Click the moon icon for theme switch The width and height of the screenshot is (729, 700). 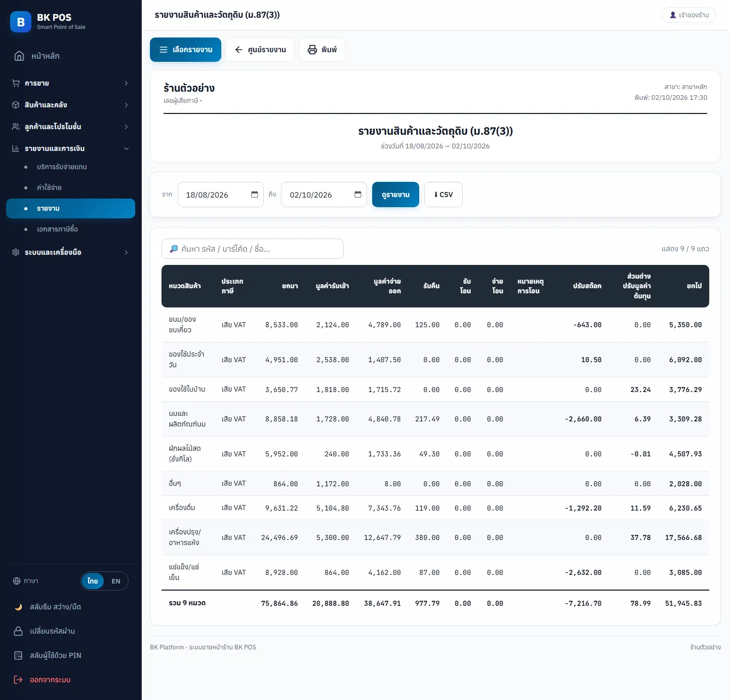click(18, 607)
